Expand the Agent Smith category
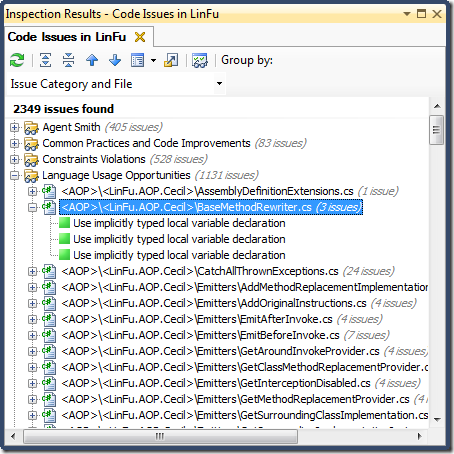The image size is (454, 454). pyautogui.click(x=14, y=127)
